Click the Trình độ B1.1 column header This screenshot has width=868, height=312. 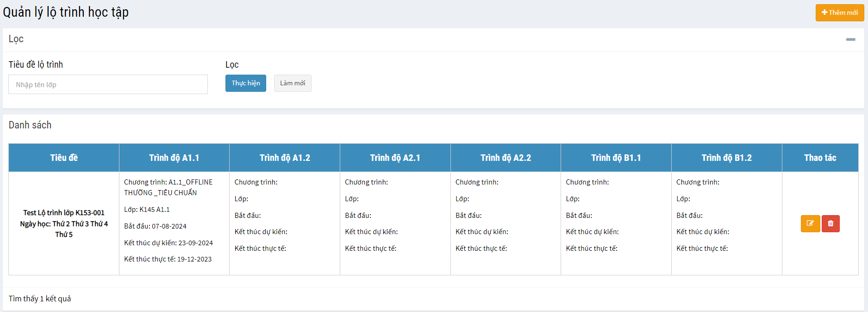coord(616,158)
